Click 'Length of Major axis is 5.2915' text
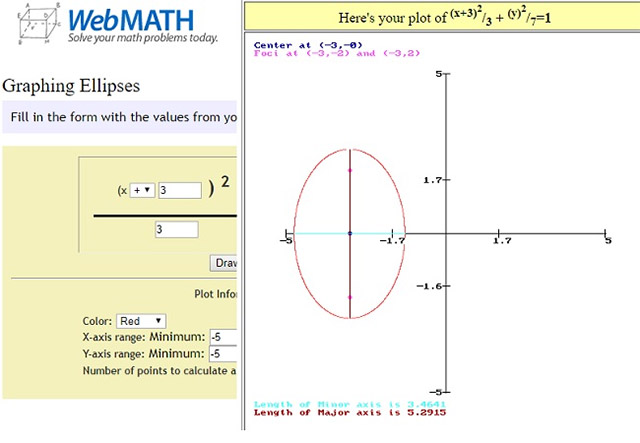Screen dimensions: 640x443 350,412
